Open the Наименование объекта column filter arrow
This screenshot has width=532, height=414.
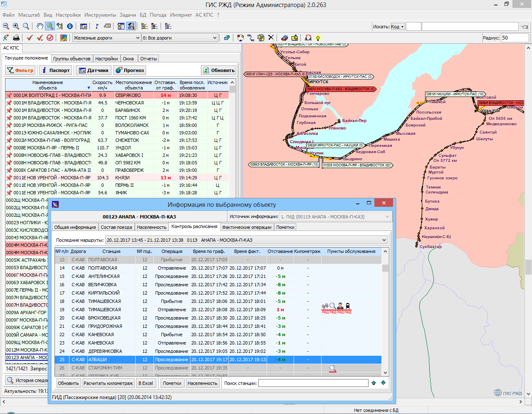coord(89,88)
